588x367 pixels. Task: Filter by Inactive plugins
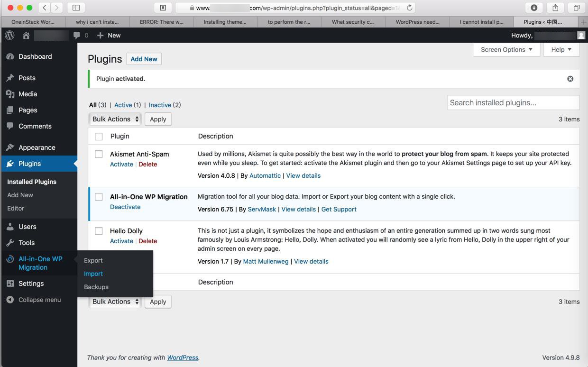(x=160, y=105)
